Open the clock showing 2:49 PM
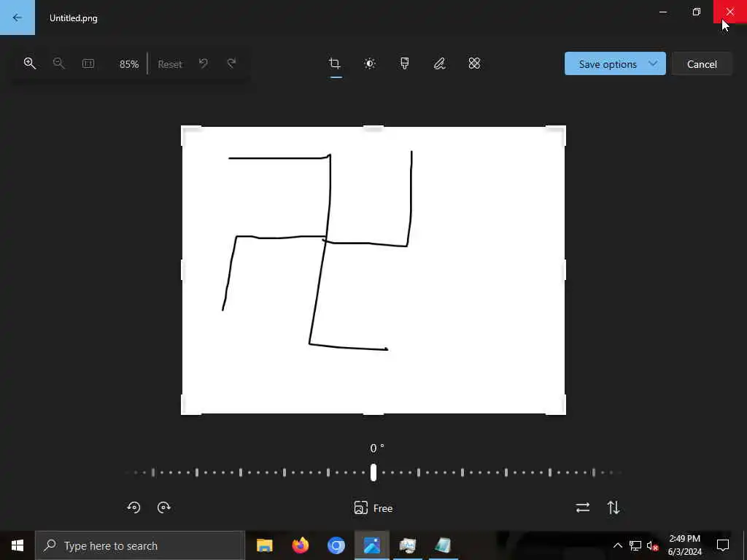The image size is (747, 560). (x=684, y=545)
